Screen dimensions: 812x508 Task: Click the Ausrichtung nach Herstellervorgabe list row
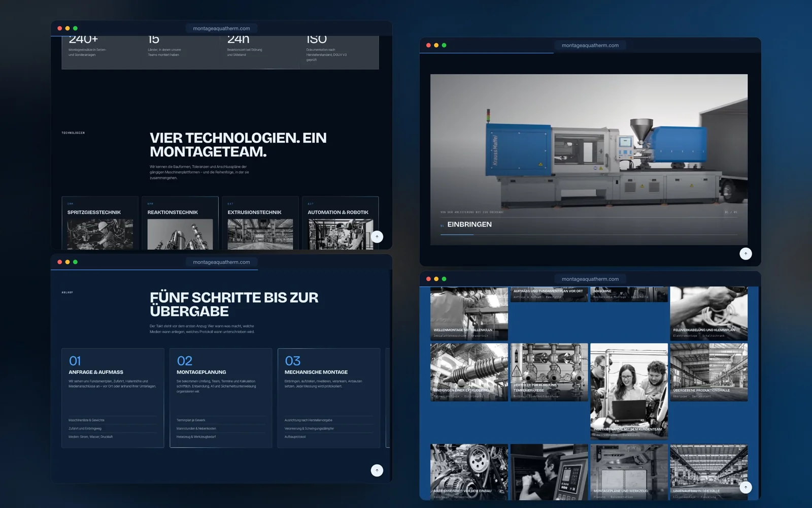[329, 420]
